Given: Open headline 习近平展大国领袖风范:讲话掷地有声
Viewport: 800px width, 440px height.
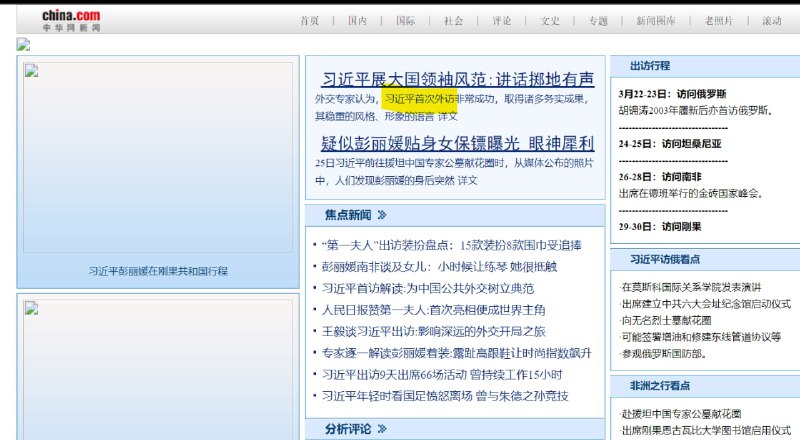Looking at the screenshot, I should pos(458,79).
